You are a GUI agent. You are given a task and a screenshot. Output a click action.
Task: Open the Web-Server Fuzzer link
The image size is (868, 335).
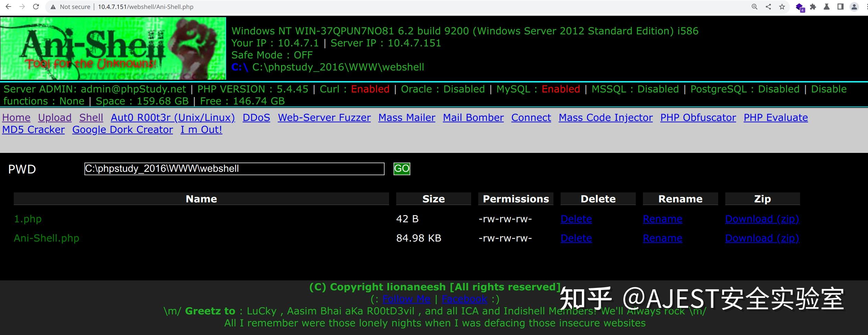pos(324,118)
